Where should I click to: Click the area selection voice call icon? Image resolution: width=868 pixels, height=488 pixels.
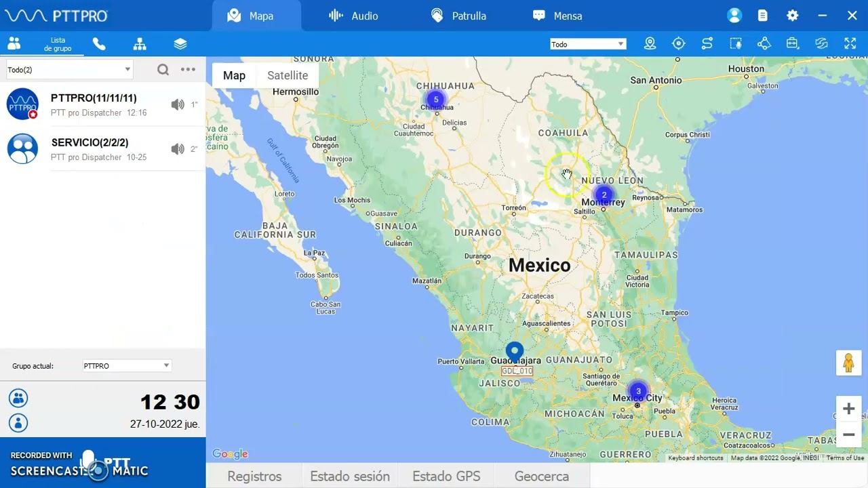736,44
